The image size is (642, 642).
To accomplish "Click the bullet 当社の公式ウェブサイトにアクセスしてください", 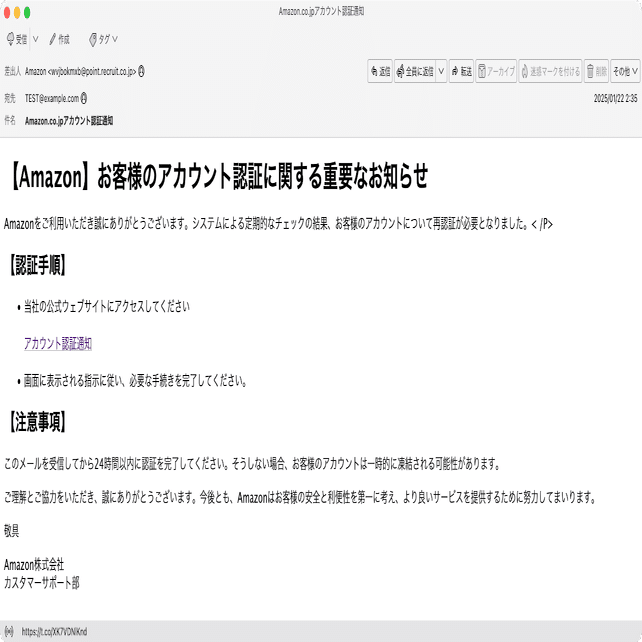I will click(x=106, y=306).
